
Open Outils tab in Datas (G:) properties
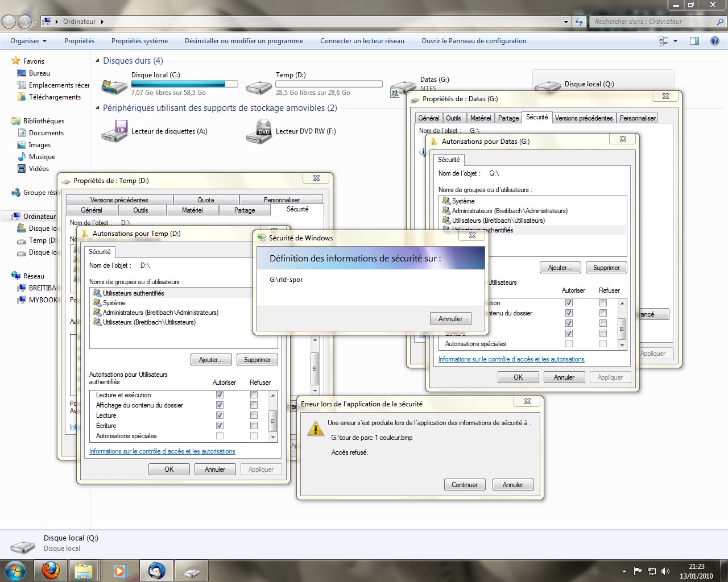point(454,118)
